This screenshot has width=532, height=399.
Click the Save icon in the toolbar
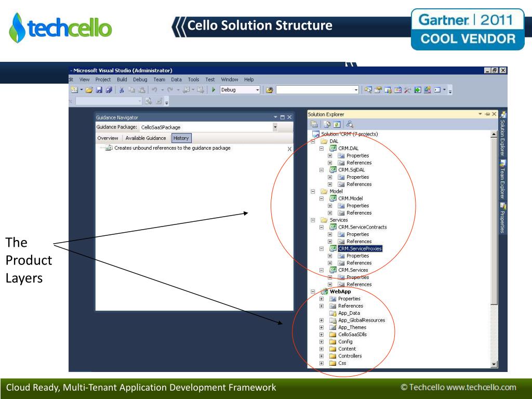coord(99,90)
